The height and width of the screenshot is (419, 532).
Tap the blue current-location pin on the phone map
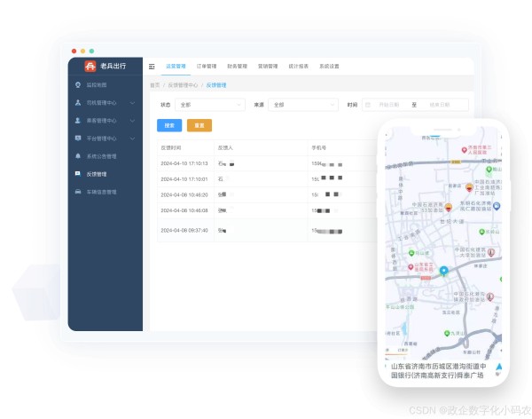444,271
